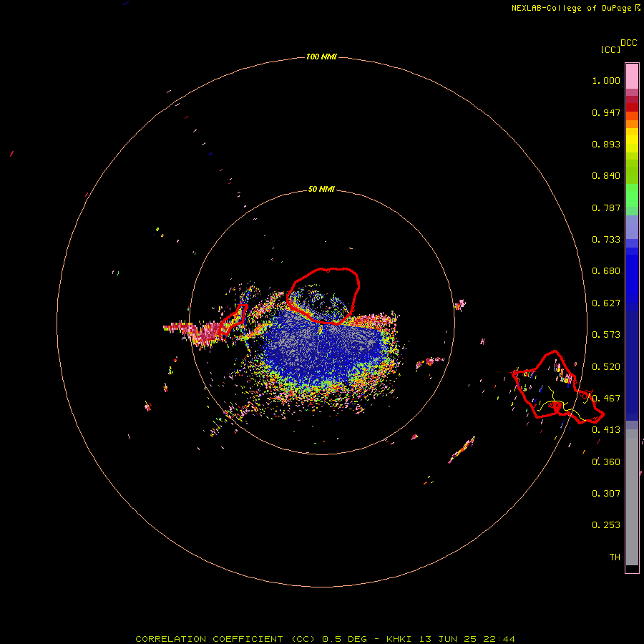Click the 0.733 scale value

606,240
